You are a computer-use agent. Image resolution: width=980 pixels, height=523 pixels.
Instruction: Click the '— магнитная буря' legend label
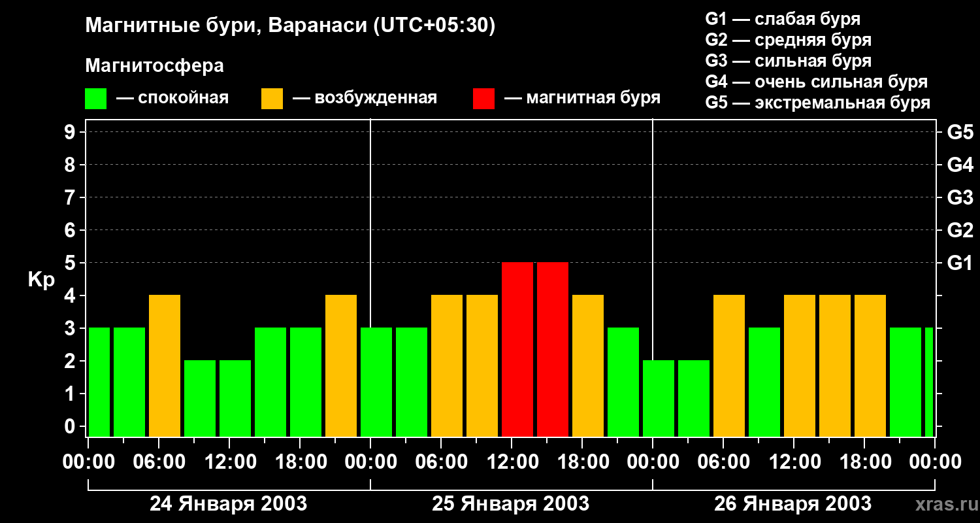tap(582, 98)
